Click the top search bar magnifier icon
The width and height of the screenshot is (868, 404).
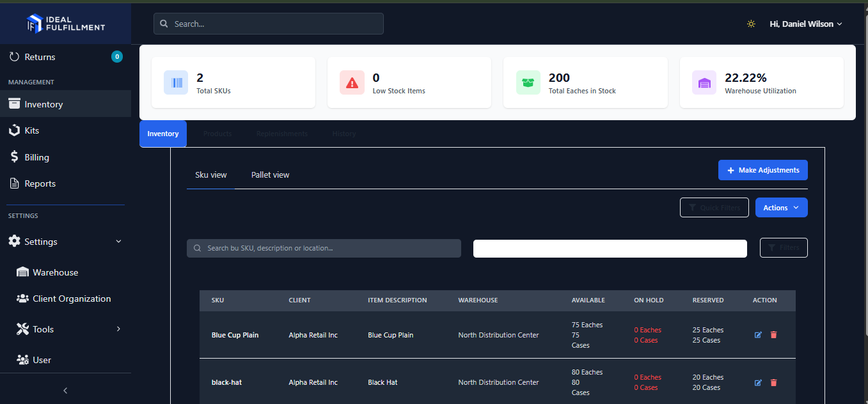point(164,24)
